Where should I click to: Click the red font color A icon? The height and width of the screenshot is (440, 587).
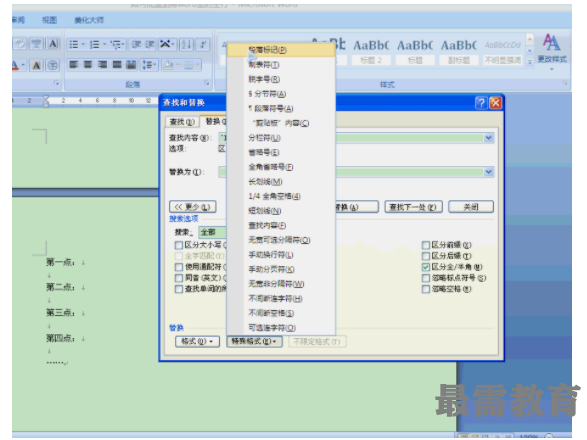[15, 66]
